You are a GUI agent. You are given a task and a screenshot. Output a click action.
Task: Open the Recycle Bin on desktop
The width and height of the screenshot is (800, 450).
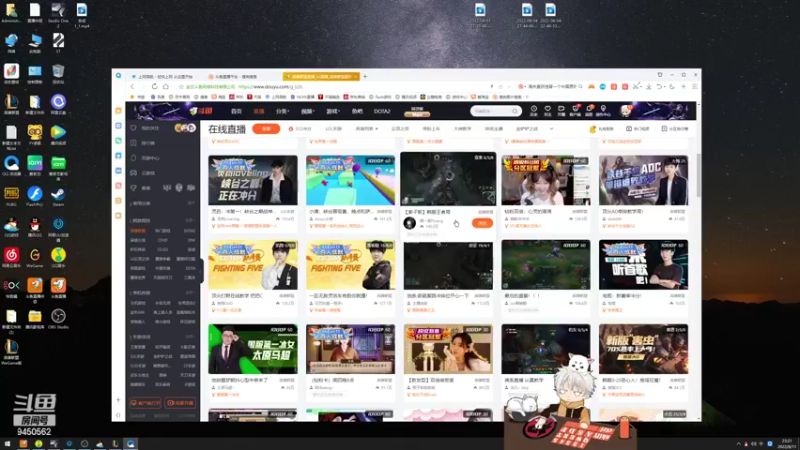(58, 74)
